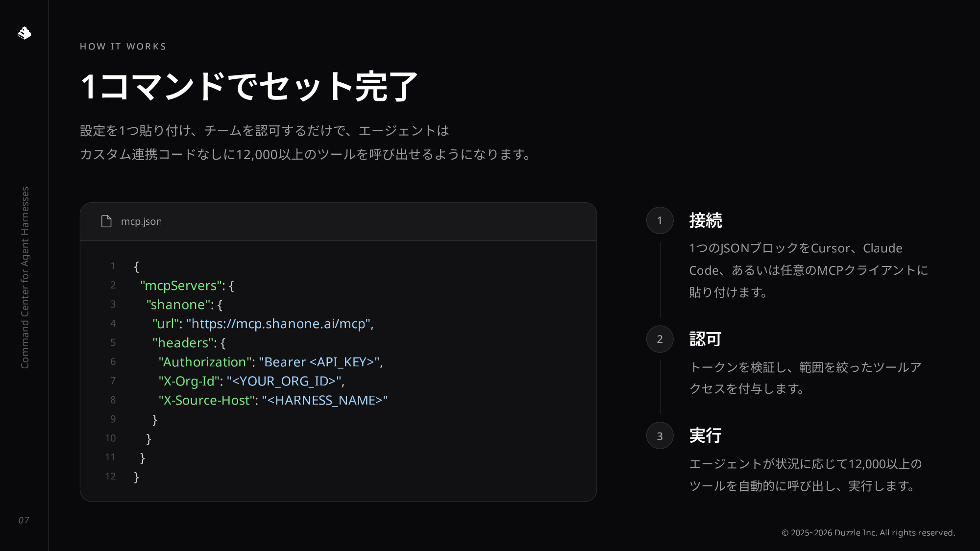The image size is (980, 551).
Task: Click the step 1 circle next to 接続
Action: 660,220
